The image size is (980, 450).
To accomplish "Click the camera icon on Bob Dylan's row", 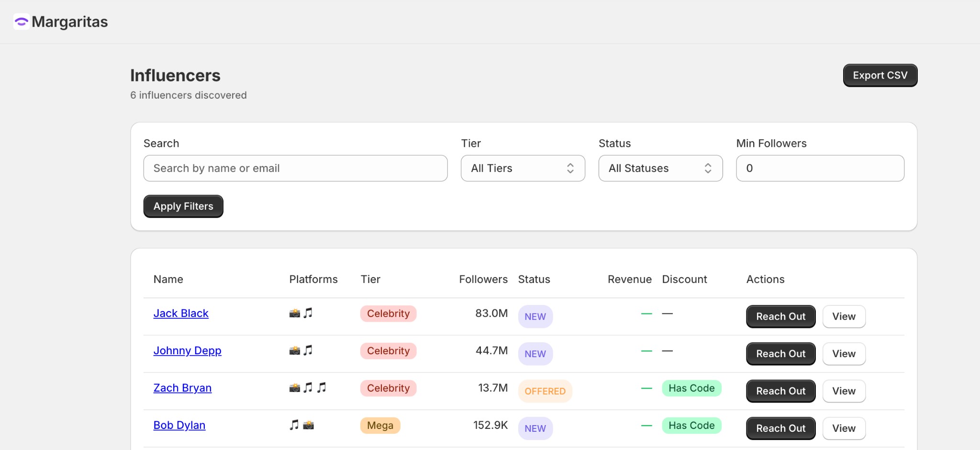I will click(x=309, y=425).
